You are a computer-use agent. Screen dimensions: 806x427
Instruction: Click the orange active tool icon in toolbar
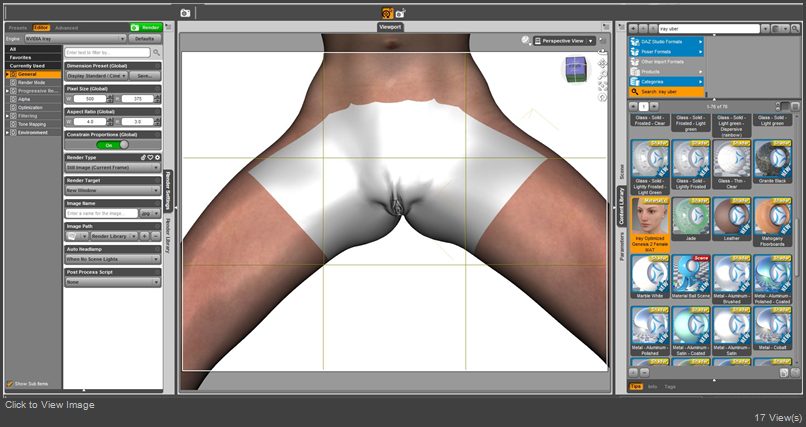click(x=387, y=13)
